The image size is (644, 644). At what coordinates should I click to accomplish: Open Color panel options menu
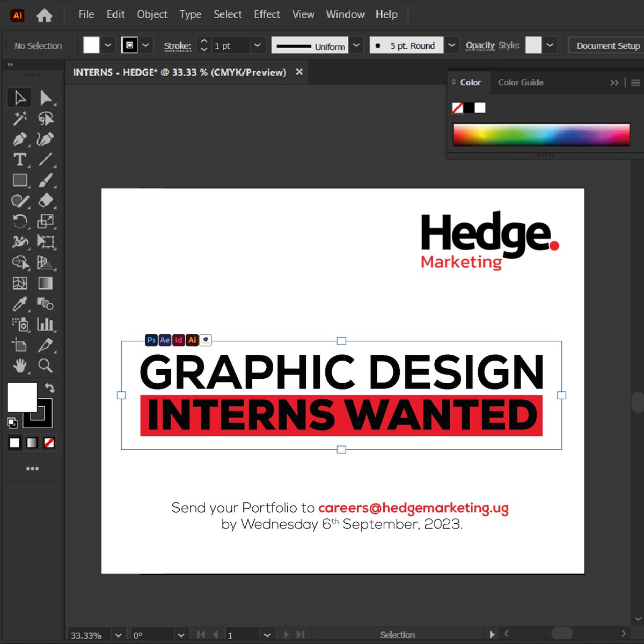point(635,83)
